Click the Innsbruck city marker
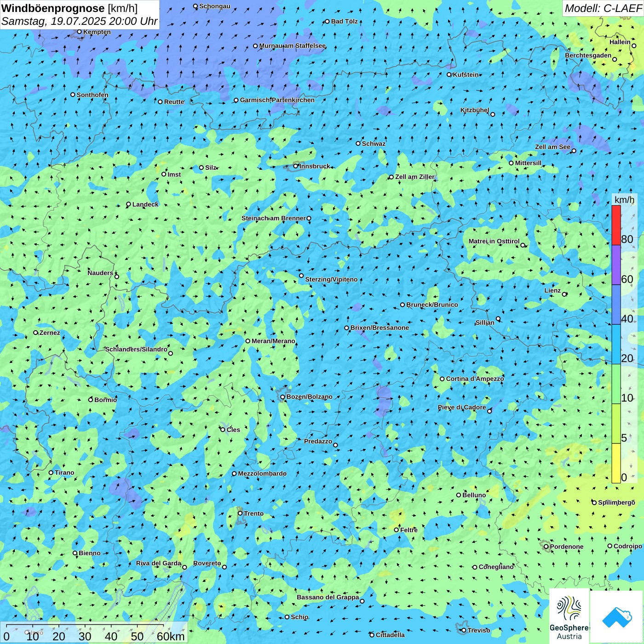The height and width of the screenshot is (644, 644). coord(296,166)
